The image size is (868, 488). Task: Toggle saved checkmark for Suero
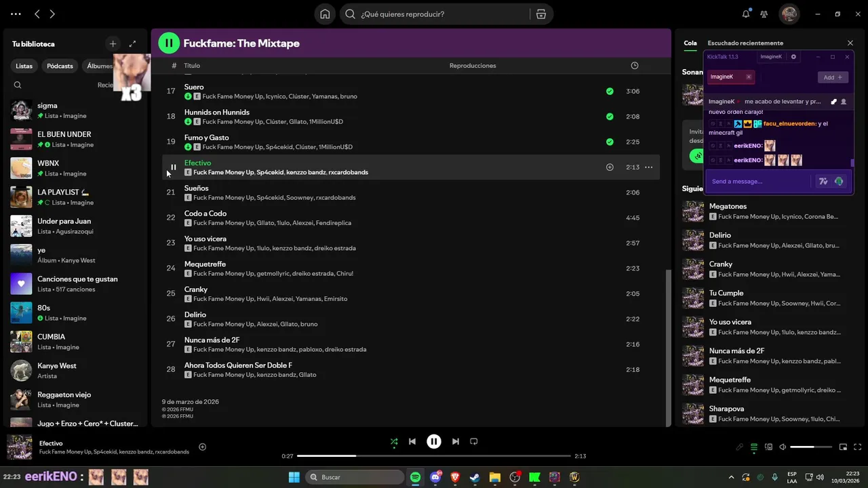[x=610, y=91]
